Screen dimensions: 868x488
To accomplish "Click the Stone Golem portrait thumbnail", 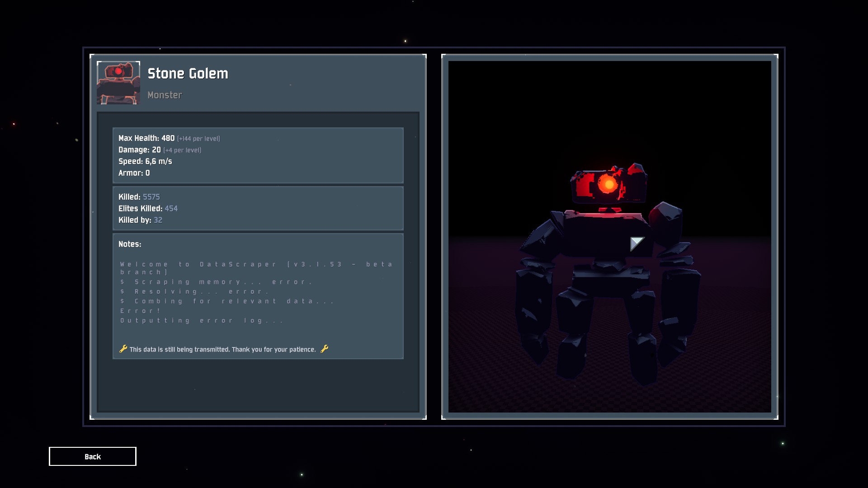I will 118,83.
